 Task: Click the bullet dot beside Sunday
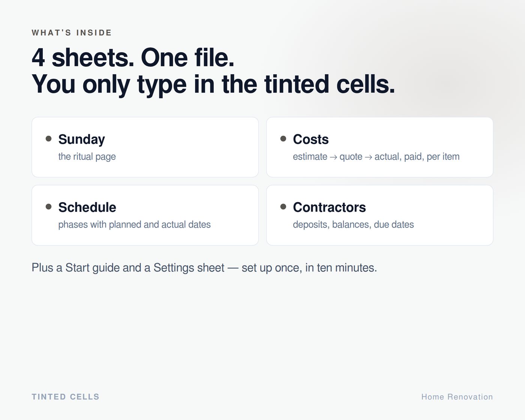pyautogui.click(x=48, y=139)
